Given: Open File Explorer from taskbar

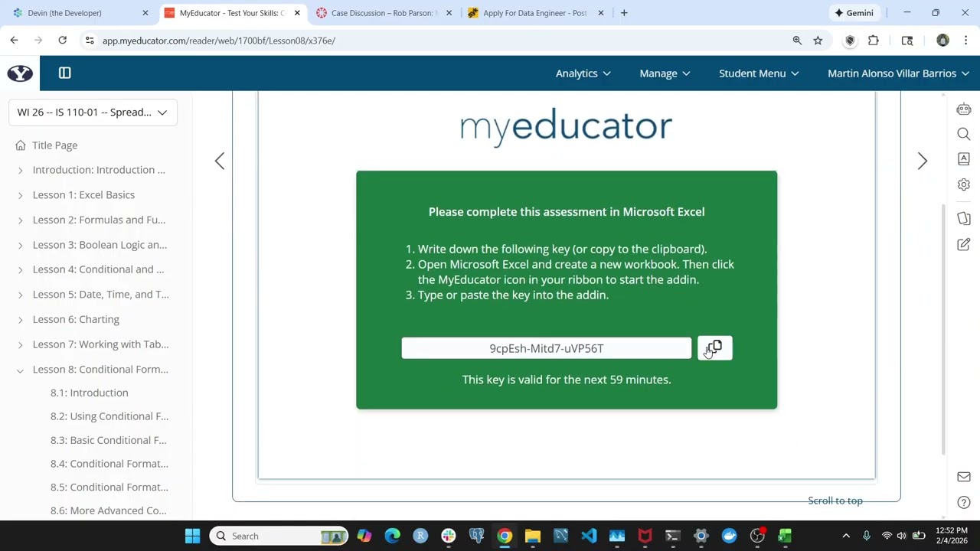Looking at the screenshot, I should tap(533, 536).
